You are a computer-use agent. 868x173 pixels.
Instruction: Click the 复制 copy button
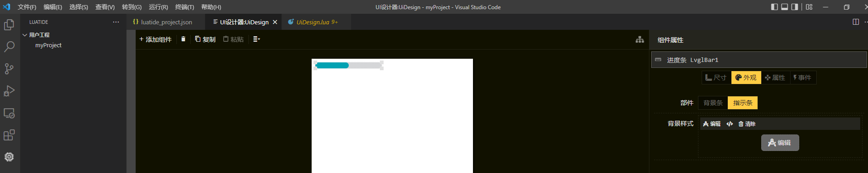tap(205, 39)
